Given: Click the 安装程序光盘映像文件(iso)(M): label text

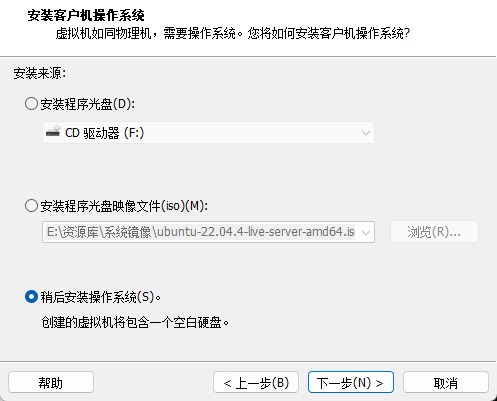Looking at the screenshot, I should coord(124,206).
